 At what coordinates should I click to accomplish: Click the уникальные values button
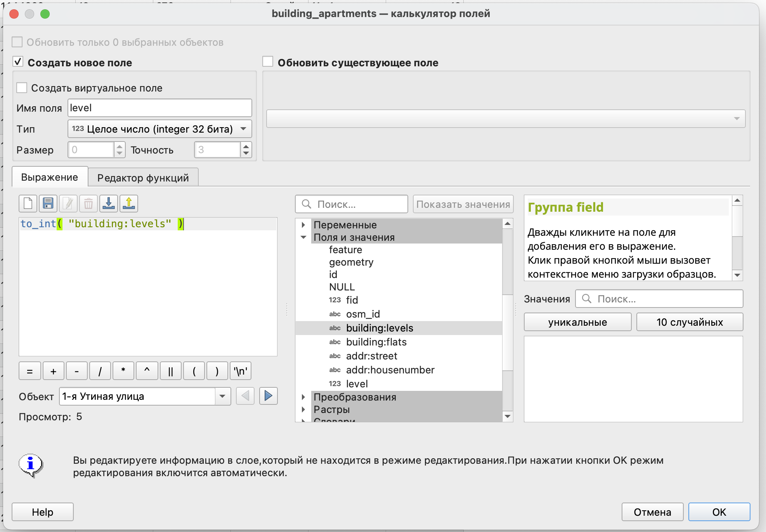(577, 322)
